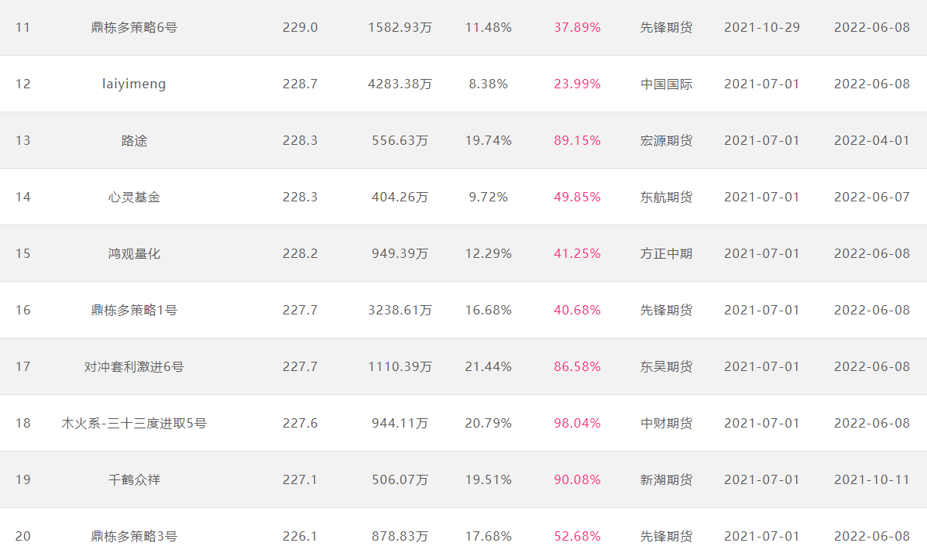The height and width of the screenshot is (560, 927).
Task: Click the end date 2021-10-11
Action: point(871,479)
